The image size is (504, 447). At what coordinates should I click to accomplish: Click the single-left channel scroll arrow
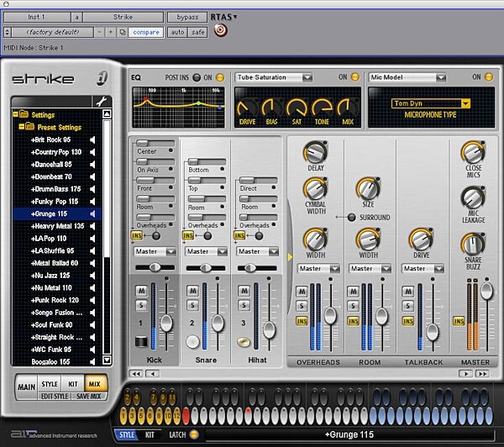152,374
